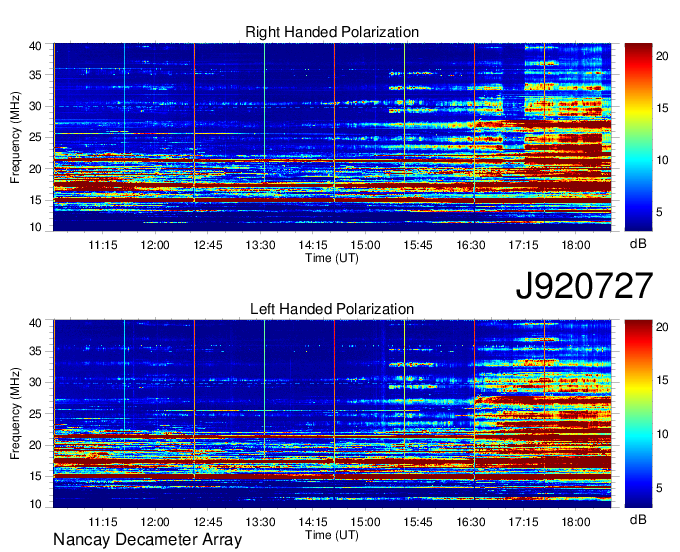Screen dimensions: 680x552
Task: Click the top spectrogram's color bar
Action: click(638, 137)
